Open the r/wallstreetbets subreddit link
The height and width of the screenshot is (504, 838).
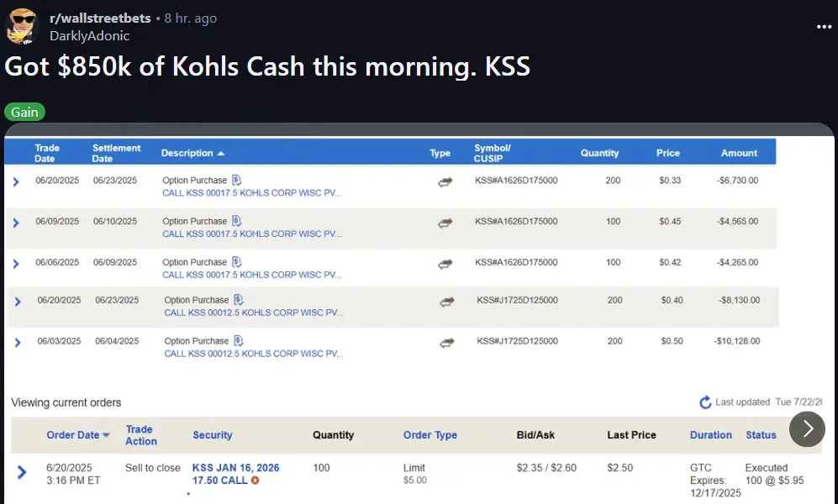tap(101, 18)
